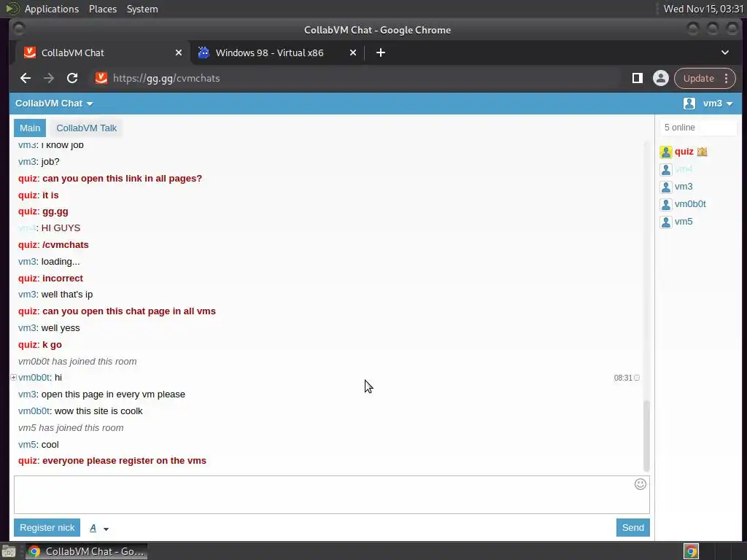This screenshot has height=560, width=747.
Task: Switch to the CollabVM Talk tab
Action: [86, 128]
